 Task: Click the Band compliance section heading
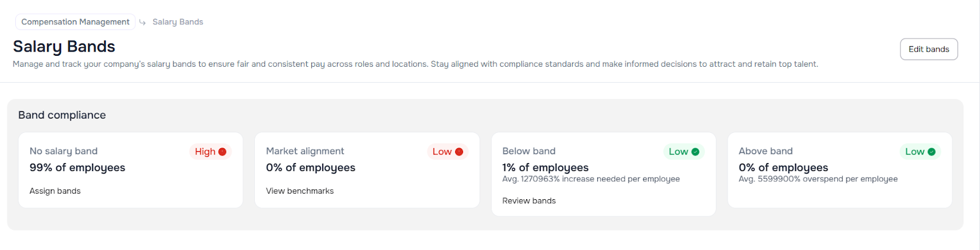(62, 115)
